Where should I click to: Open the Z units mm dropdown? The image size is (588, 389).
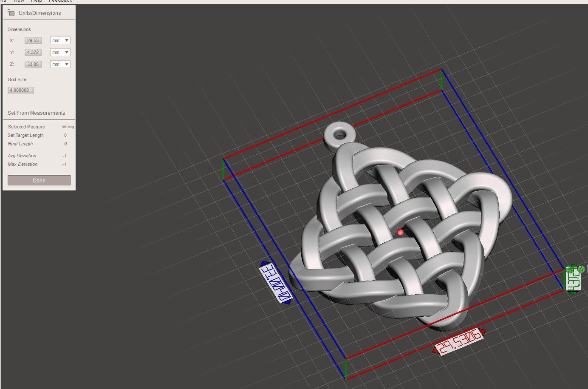(60, 64)
